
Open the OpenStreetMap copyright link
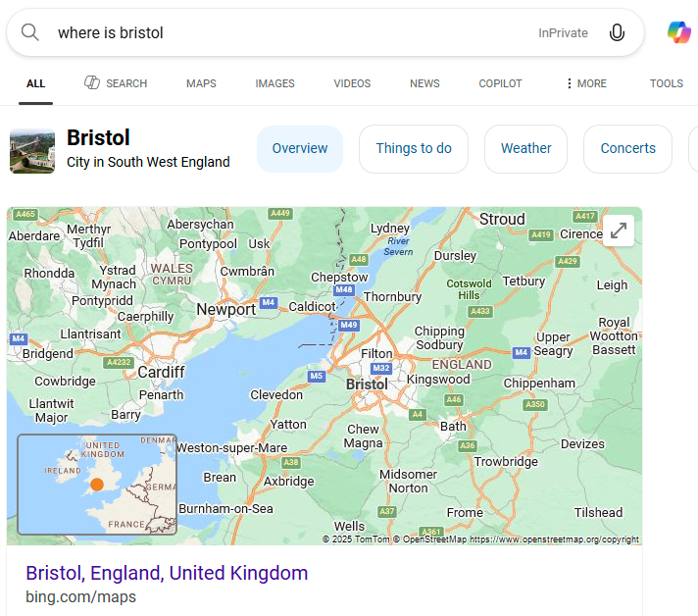click(554, 539)
